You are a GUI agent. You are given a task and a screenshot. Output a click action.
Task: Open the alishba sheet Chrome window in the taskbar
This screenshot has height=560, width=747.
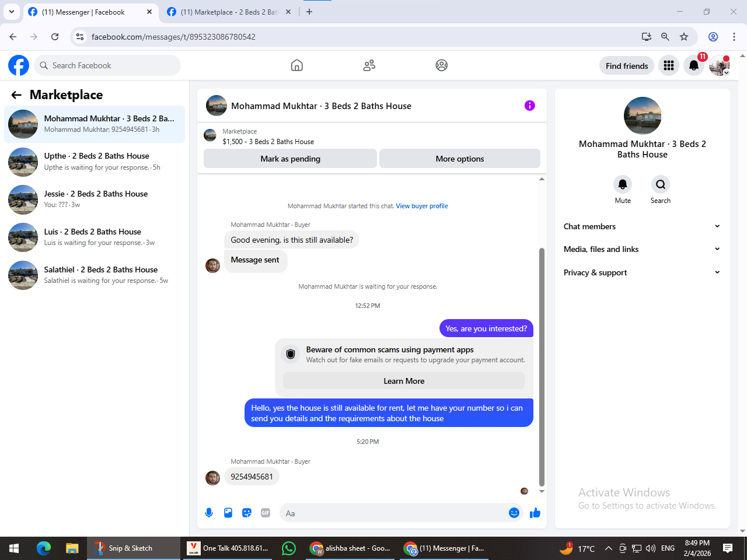coord(351,548)
